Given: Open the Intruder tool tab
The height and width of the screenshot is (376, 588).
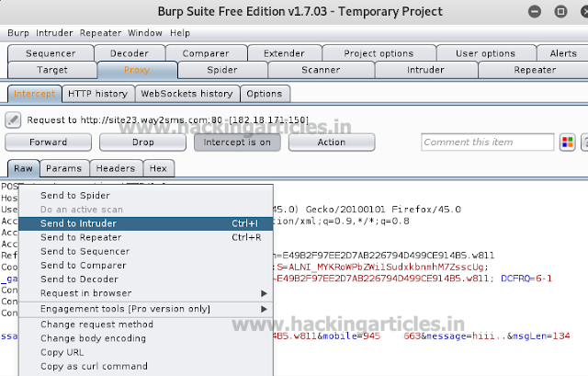Looking at the screenshot, I should [x=425, y=70].
